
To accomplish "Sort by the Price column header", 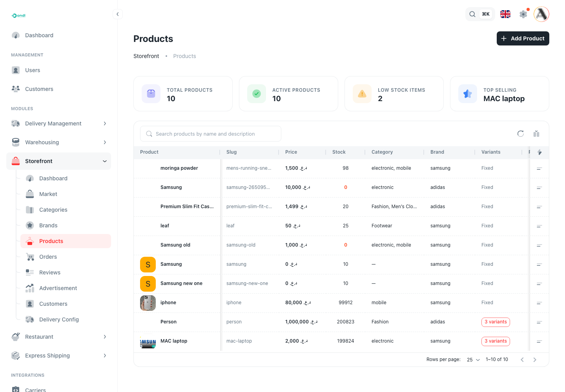I will click(x=291, y=152).
